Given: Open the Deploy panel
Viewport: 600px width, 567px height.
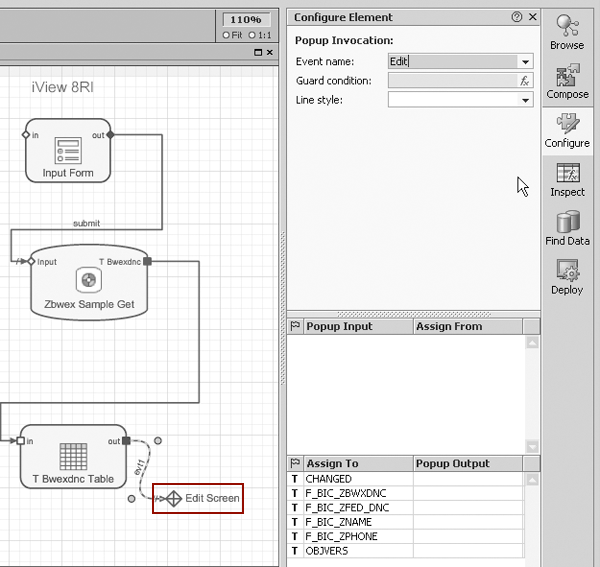Looking at the screenshot, I should (567, 277).
